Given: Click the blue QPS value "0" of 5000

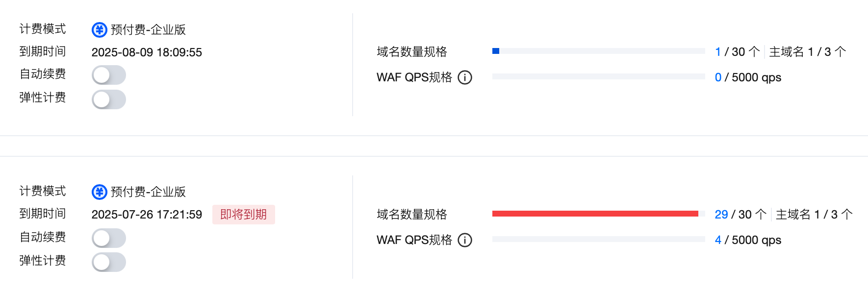Looking at the screenshot, I should click(x=718, y=77).
